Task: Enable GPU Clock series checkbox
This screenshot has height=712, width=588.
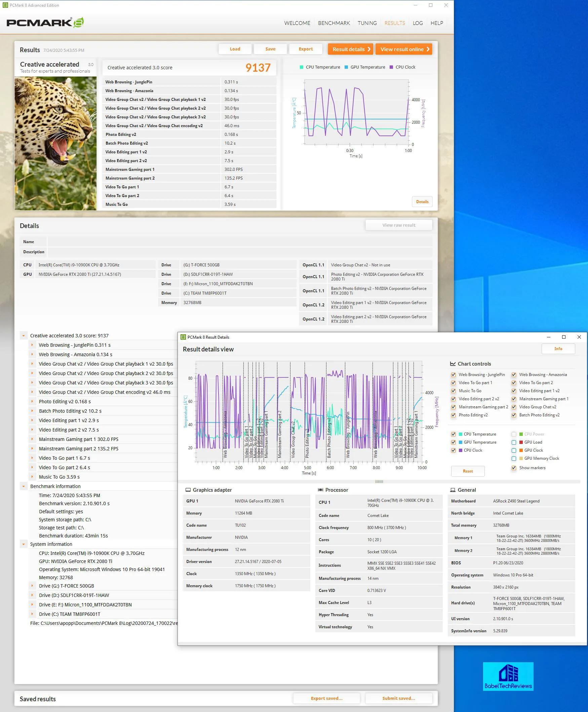Action: point(514,451)
